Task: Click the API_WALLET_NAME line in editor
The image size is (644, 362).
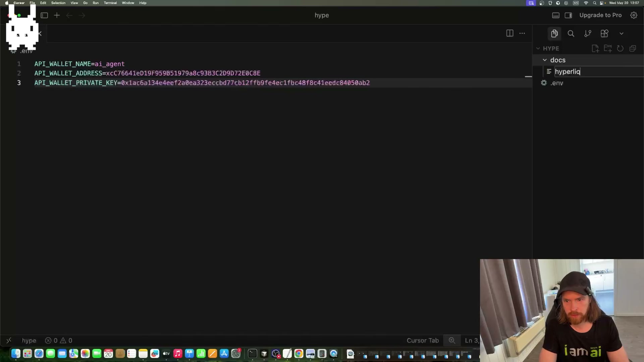Action: 79,64
